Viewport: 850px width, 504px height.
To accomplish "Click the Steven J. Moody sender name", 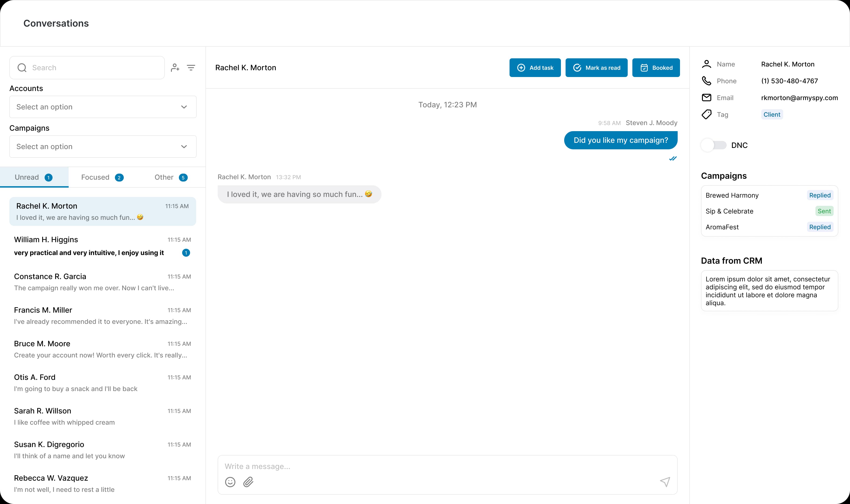I will (x=652, y=123).
